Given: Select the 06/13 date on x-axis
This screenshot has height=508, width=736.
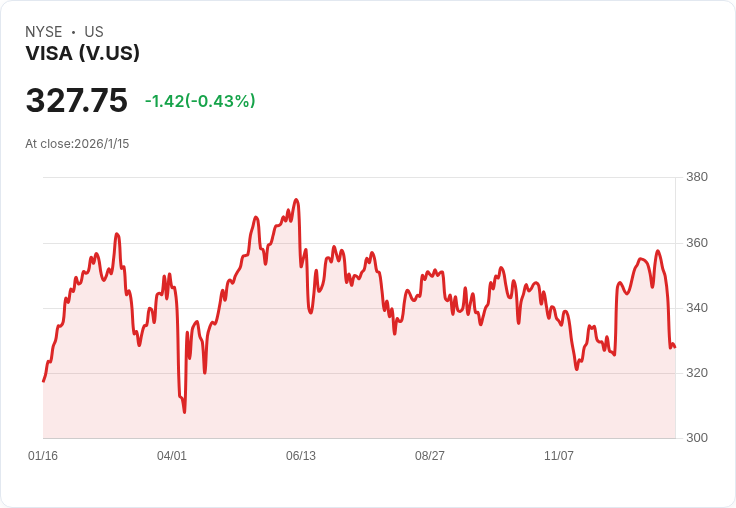Looking at the screenshot, I should click(x=301, y=456).
